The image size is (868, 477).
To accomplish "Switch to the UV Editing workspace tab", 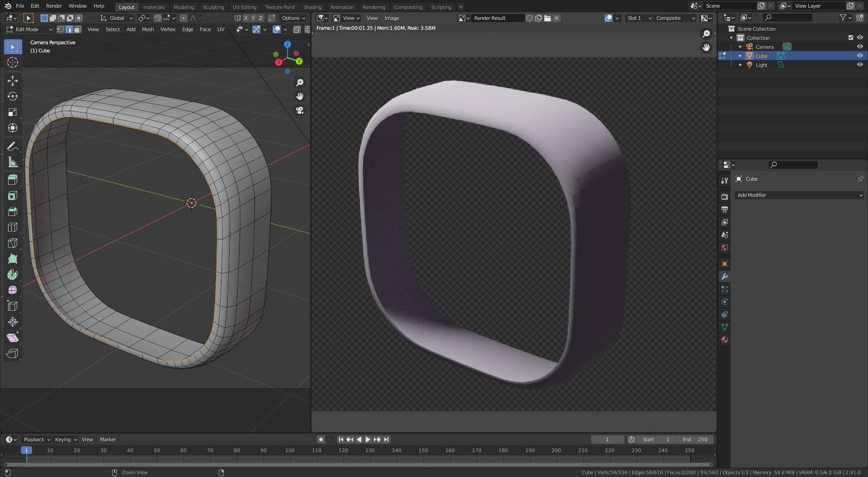I will [x=245, y=7].
